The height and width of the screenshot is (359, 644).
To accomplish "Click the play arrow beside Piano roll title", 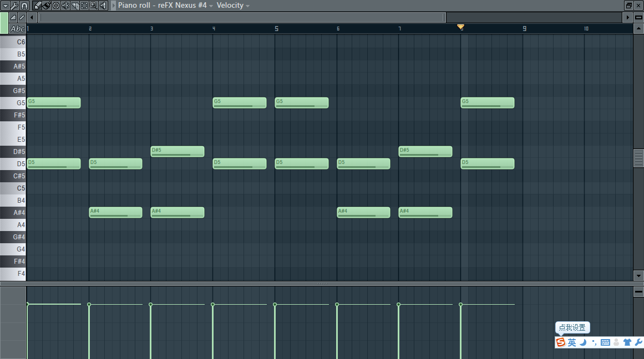I will coord(113,6).
